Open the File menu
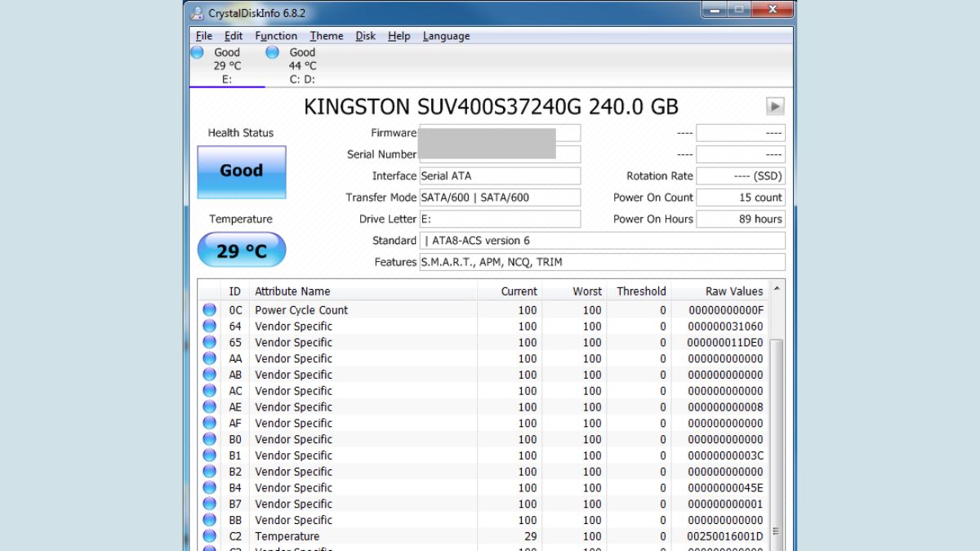The width and height of the screenshot is (980, 551). pyautogui.click(x=204, y=36)
